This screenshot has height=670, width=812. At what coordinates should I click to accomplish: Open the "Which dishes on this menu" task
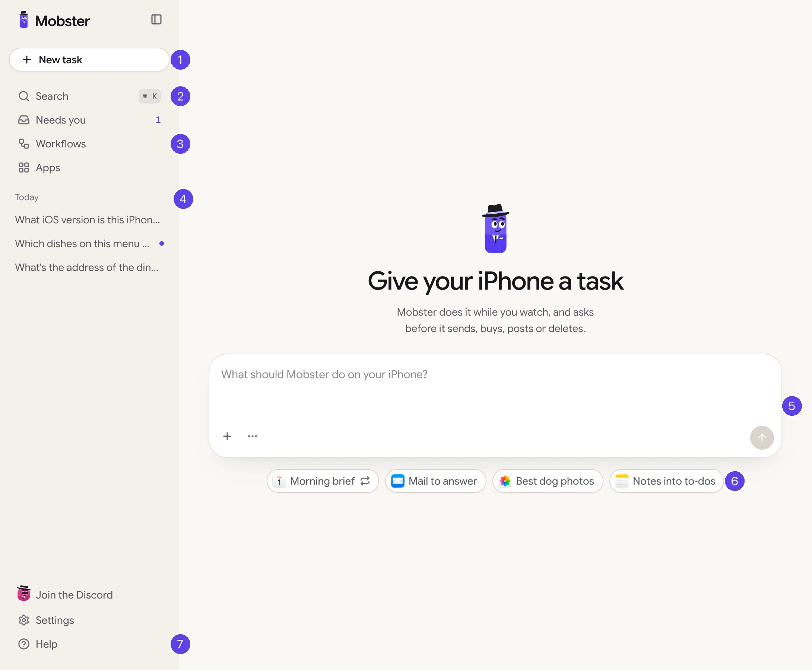pos(89,243)
